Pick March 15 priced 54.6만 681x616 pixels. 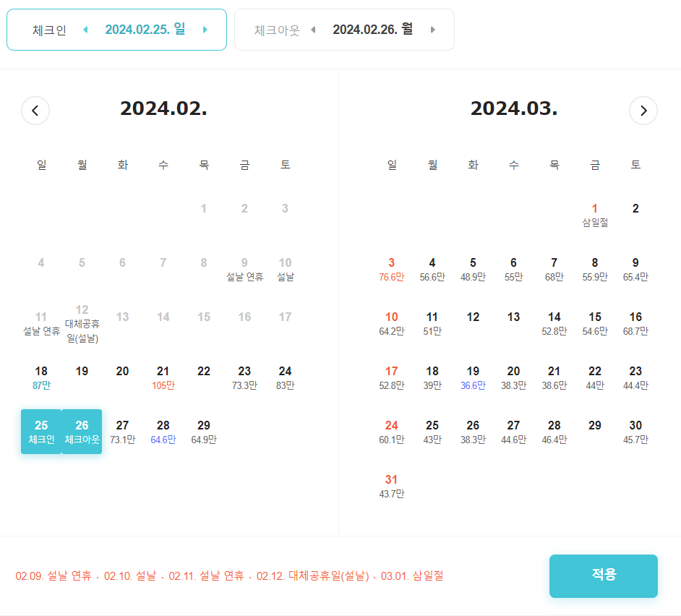[x=594, y=323]
